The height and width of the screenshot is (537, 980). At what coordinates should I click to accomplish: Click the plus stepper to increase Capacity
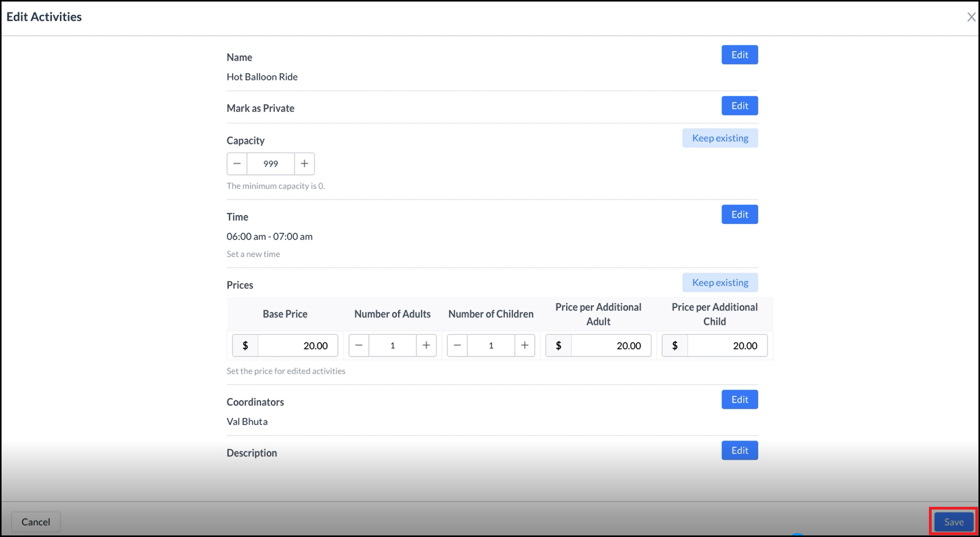pyautogui.click(x=304, y=164)
